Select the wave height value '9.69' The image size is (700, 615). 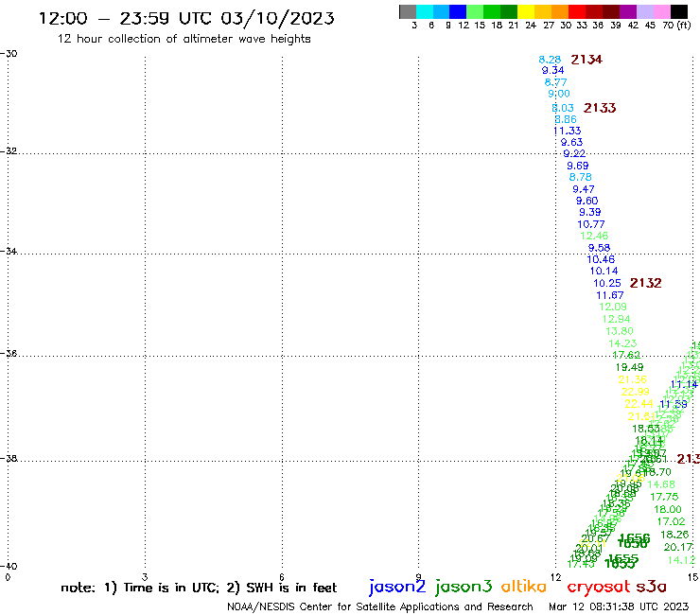(x=578, y=166)
